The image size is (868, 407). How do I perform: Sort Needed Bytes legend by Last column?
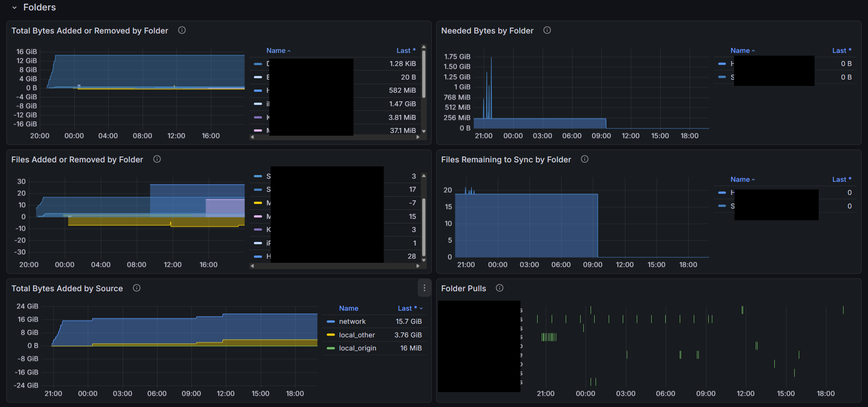pos(841,51)
